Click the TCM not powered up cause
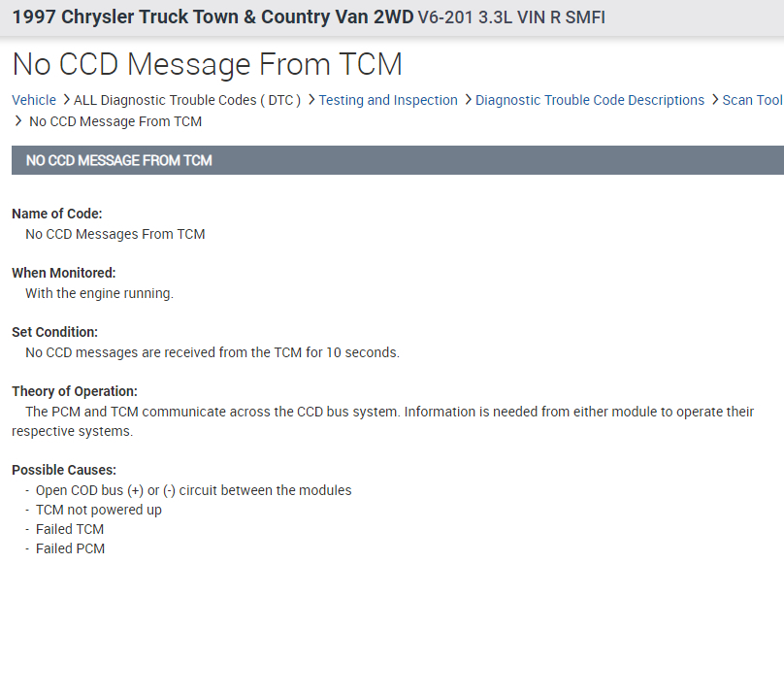Viewport: 784px width, 696px height. [99, 510]
